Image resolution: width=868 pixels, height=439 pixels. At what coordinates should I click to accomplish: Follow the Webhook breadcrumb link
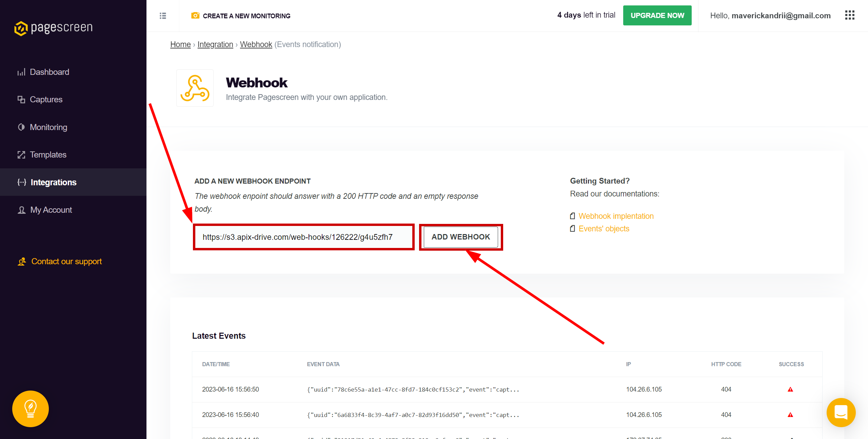pos(256,44)
